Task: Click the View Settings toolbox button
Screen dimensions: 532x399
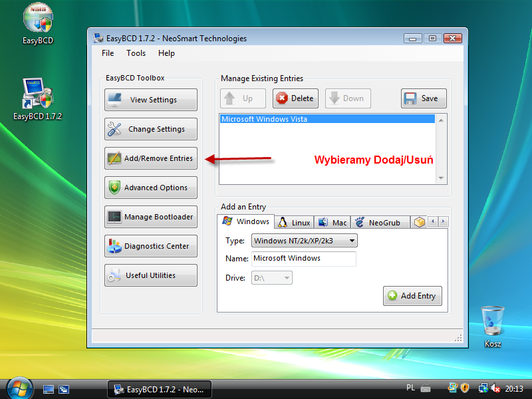Action: coord(151,100)
